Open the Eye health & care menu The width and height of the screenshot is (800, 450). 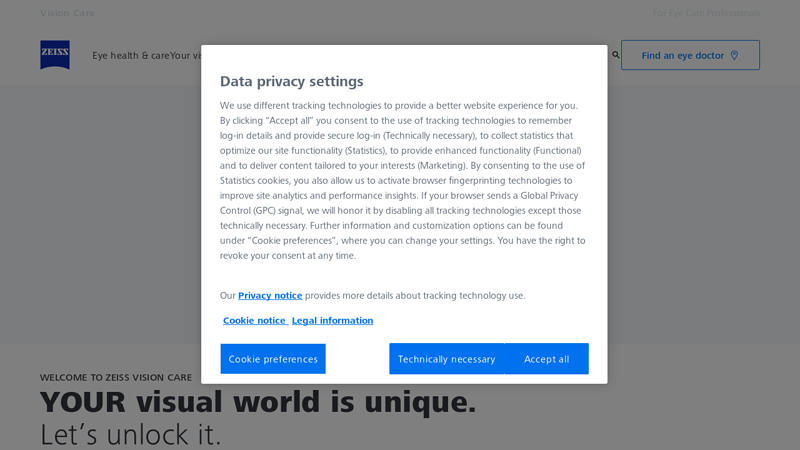point(131,56)
